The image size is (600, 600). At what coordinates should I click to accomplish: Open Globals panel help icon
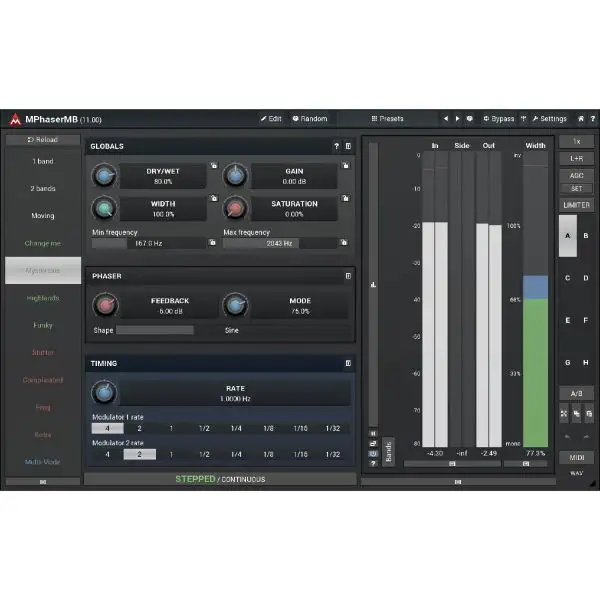[x=336, y=146]
